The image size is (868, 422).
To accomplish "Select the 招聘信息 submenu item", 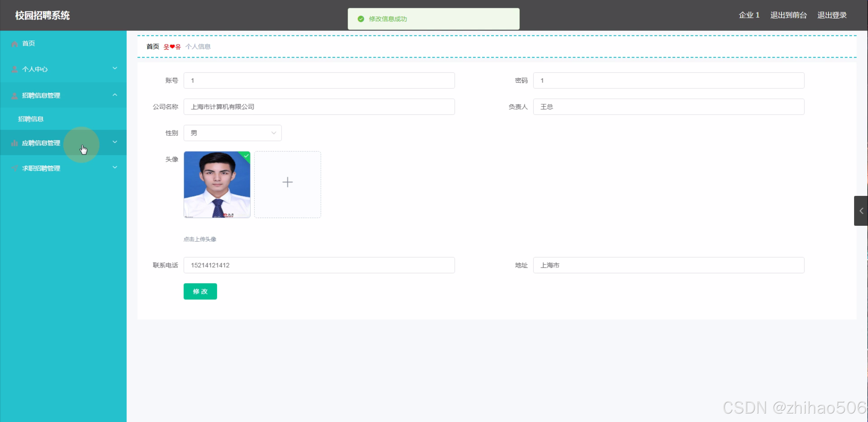I will pyautogui.click(x=31, y=119).
